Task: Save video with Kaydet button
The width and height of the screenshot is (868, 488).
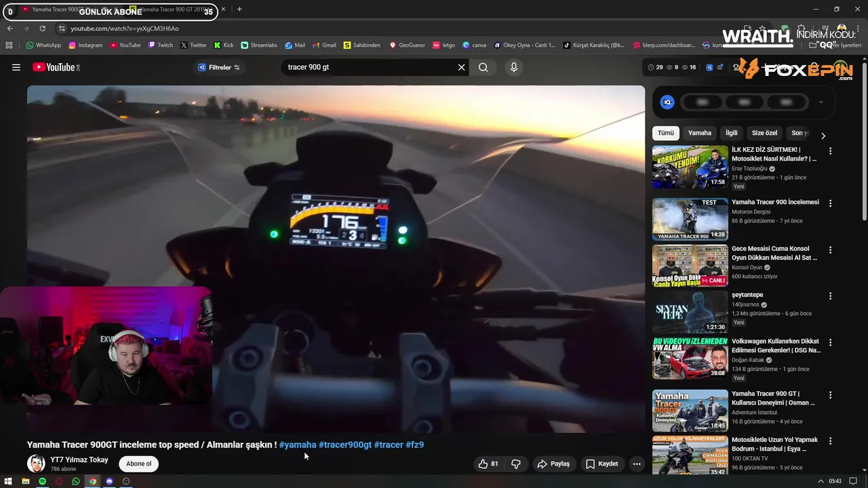Action: (x=602, y=464)
